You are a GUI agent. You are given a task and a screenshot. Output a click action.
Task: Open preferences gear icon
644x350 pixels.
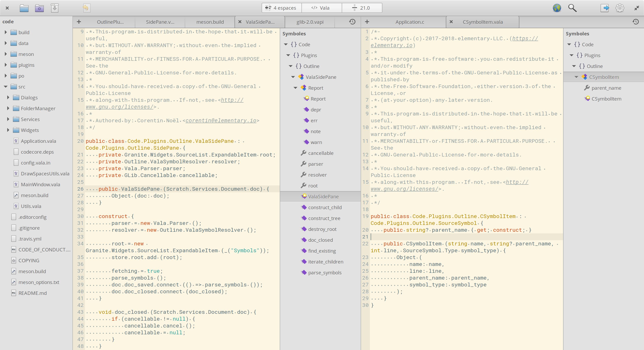click(620, 8)
